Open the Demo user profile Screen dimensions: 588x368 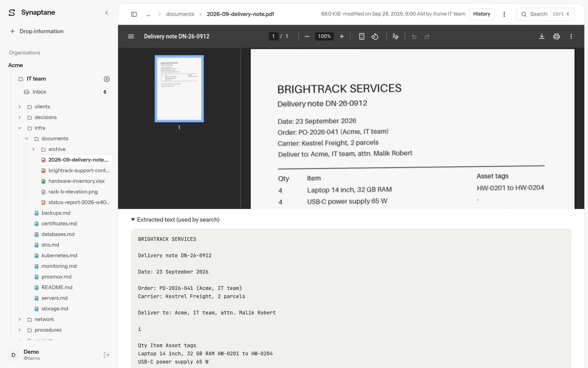coord(32,355)
